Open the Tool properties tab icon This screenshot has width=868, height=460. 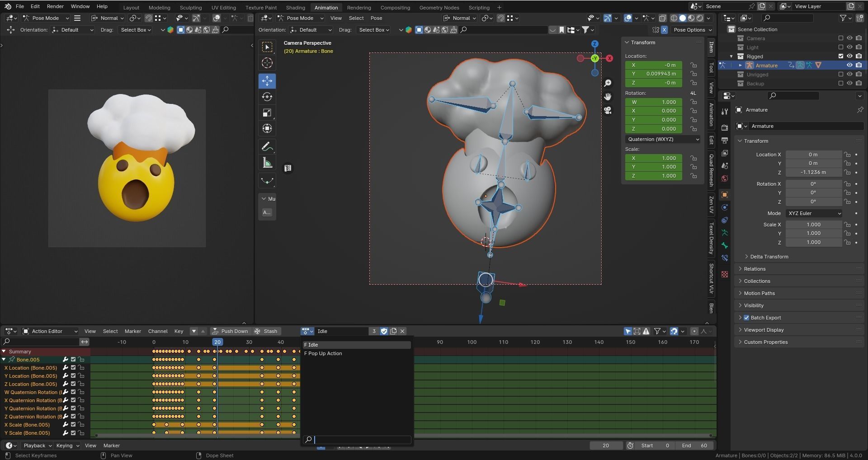click(x=725, y=111)
